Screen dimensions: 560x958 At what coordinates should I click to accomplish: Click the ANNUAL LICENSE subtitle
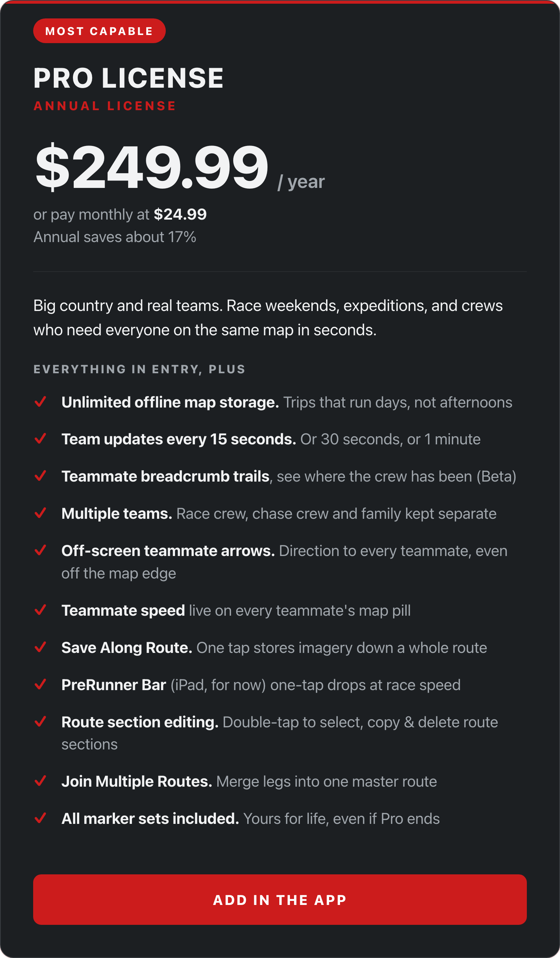[105, 106]
